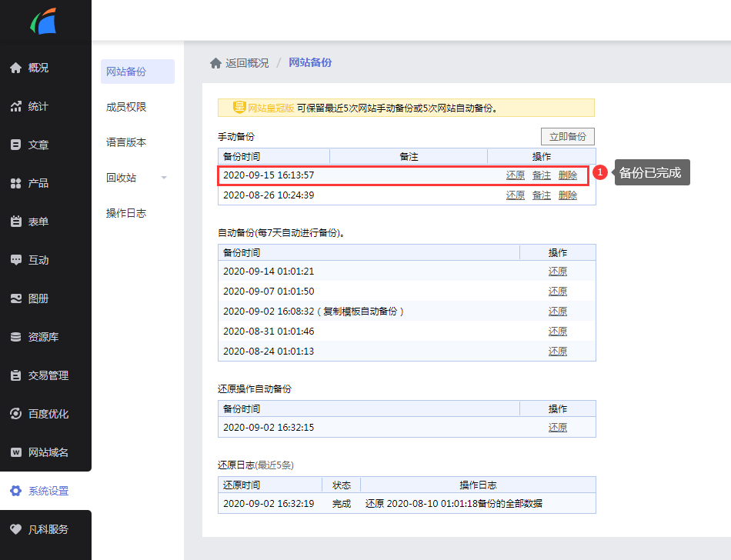Restore the 2020-09-14 01:01:21 auto backup
Image resolution: width=731 pixels, height=560 pixels.
558,271
